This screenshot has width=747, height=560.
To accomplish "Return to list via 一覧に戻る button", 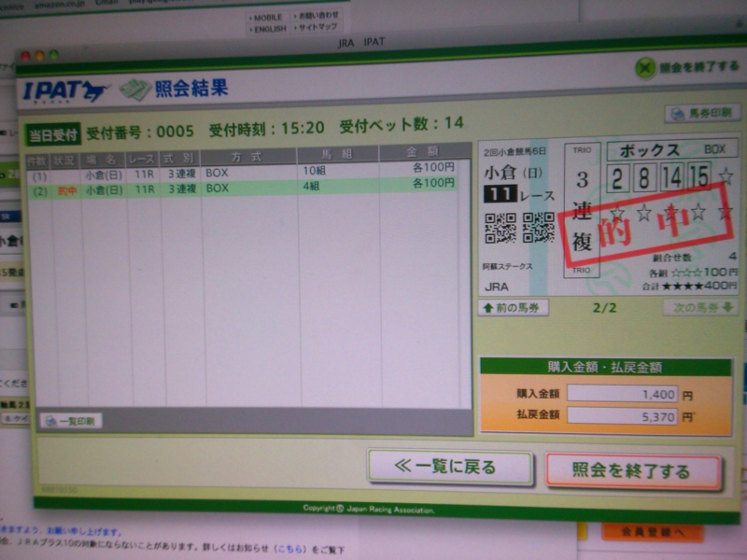I will [x=449, y=468].
